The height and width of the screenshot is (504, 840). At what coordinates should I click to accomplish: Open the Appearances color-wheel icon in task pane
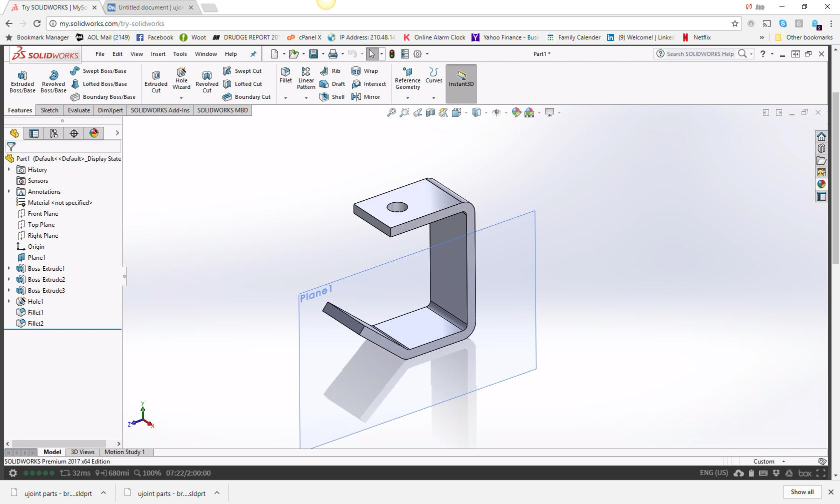click(821, 184)
